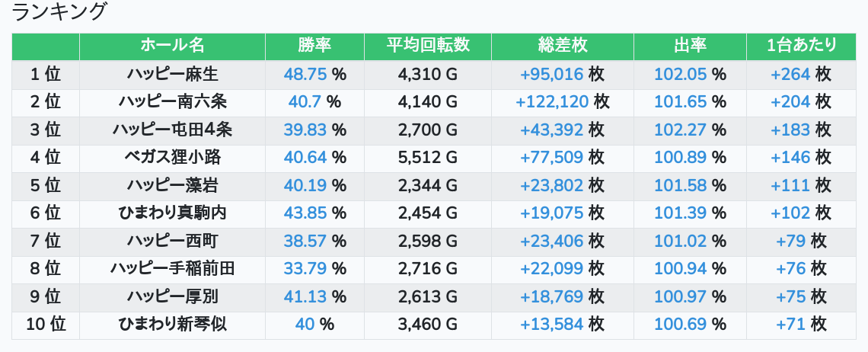Open ハッピー藻岩 hall entry
This screenshot has height=352, width=868.
coord(172,185)
